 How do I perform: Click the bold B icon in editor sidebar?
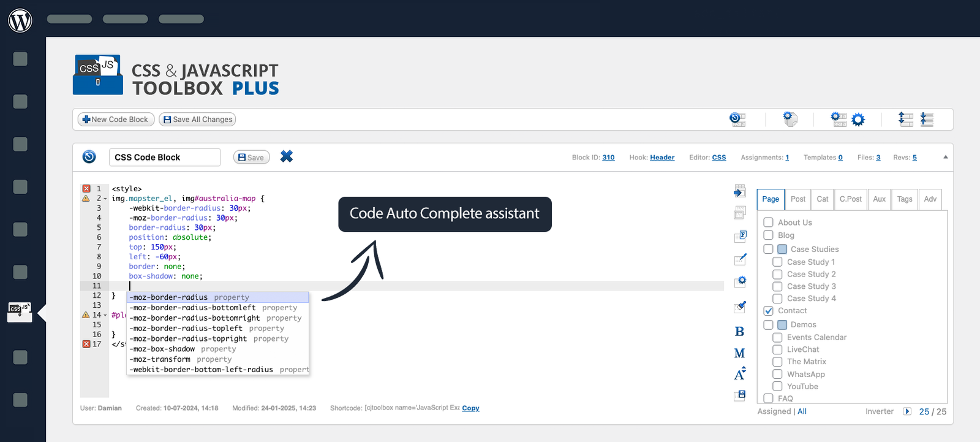coord(739,332)
